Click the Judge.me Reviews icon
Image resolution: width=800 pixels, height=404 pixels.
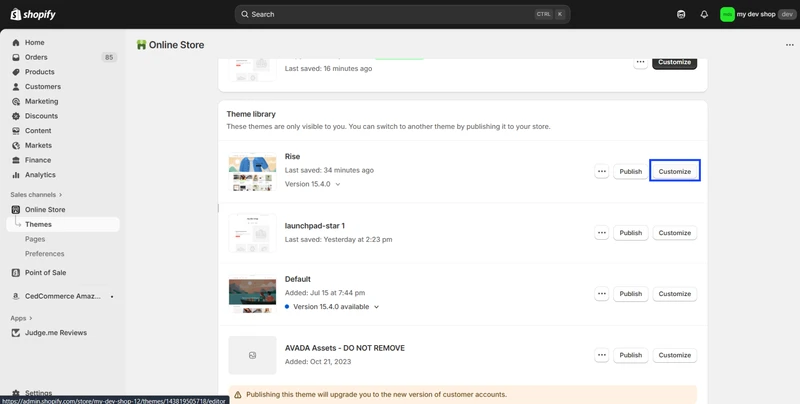click(x=16, y=333)
